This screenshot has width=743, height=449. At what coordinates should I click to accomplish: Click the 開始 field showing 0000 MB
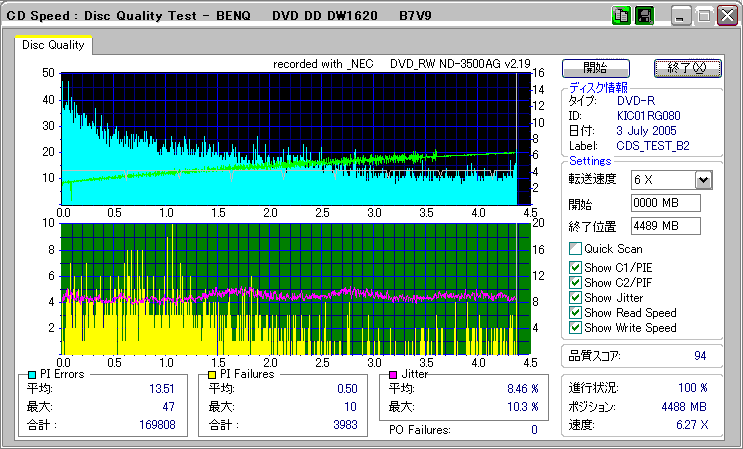pyautogui.click(x=665, y=203)
